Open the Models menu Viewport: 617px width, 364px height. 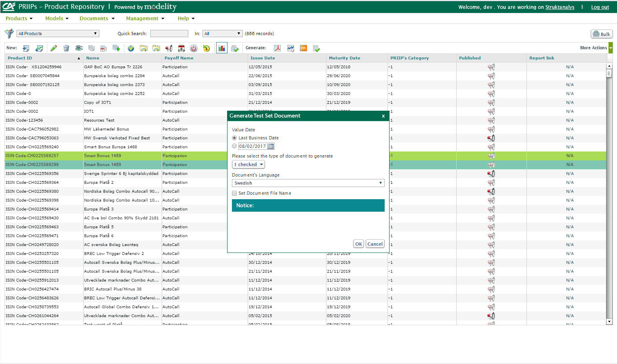pos(57,19)
